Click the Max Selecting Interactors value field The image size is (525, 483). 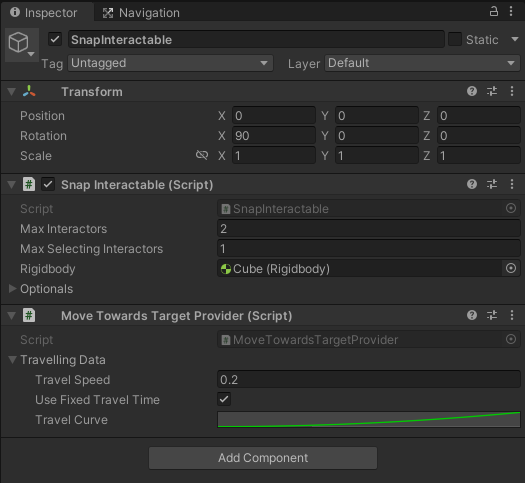click(x=369, y=249)
